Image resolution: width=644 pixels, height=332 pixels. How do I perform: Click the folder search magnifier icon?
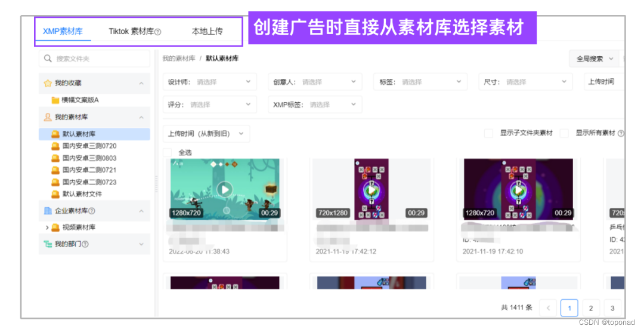coord(48,59)
